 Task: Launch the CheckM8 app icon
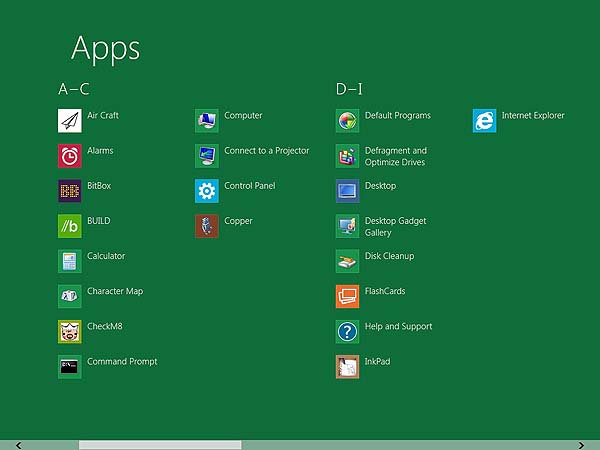point(70,331)
